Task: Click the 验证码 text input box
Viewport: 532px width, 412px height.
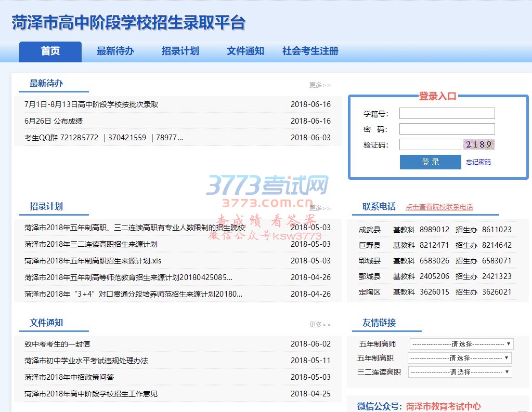Action: coord(430,144)
